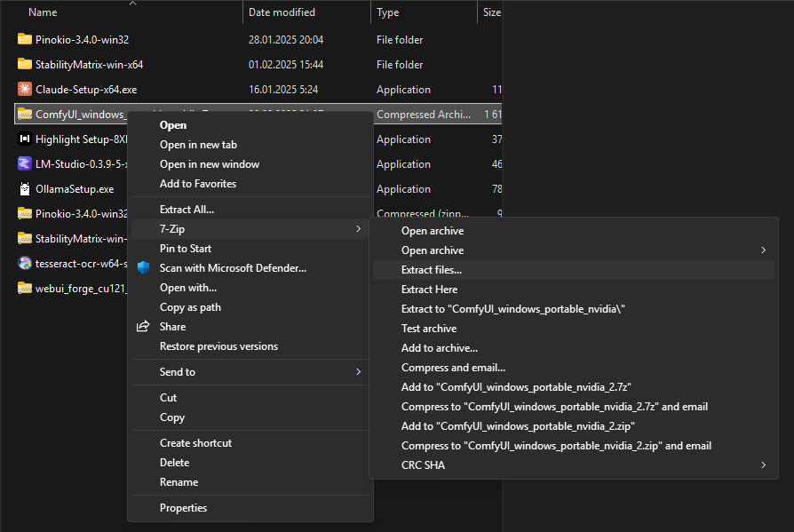Click the tesseract-ocr installer icon

(x=25, y=263)
